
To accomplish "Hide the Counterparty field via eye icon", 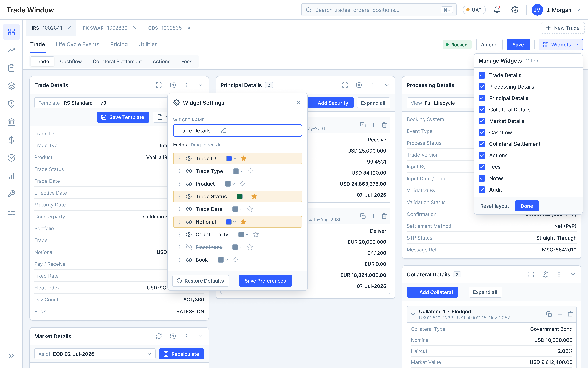I will point(189,234).
